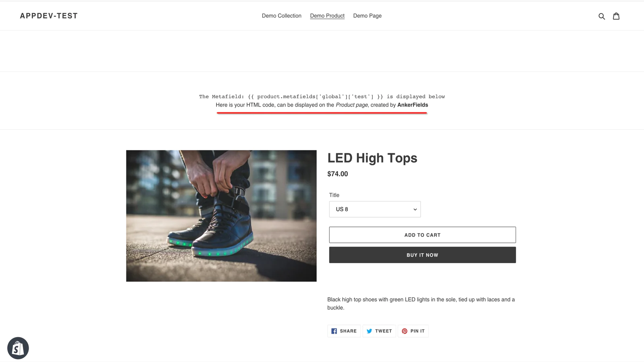Click the Pinterest logo icon

(405, 331)
